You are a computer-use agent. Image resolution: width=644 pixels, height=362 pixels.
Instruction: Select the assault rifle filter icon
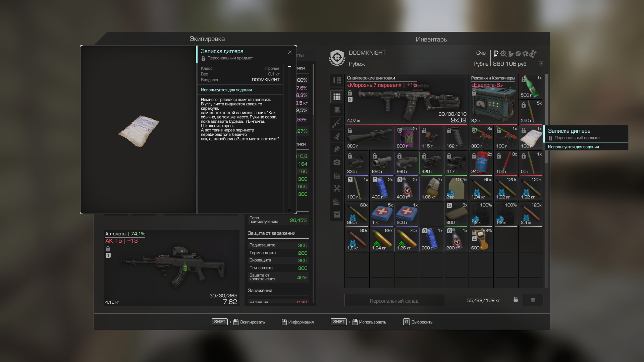(x=337, y=123)
